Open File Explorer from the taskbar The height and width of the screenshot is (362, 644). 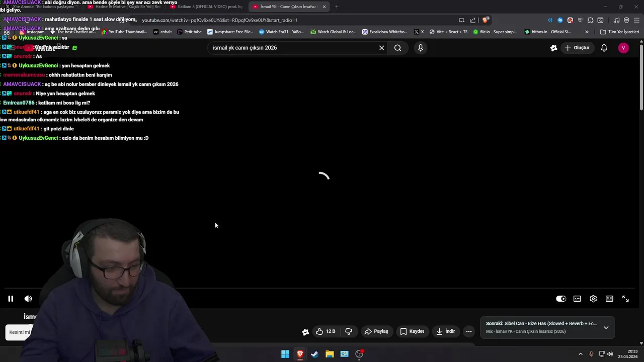(x=330, y=354)
